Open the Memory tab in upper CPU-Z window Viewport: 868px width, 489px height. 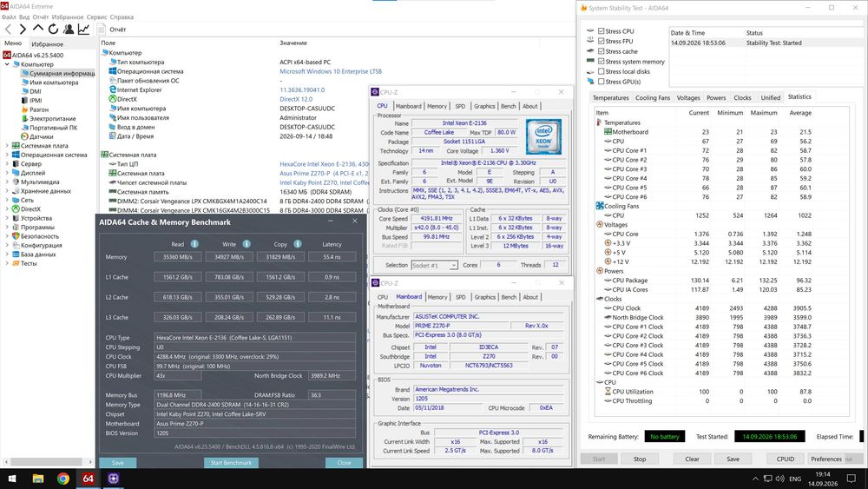[437, 106]
